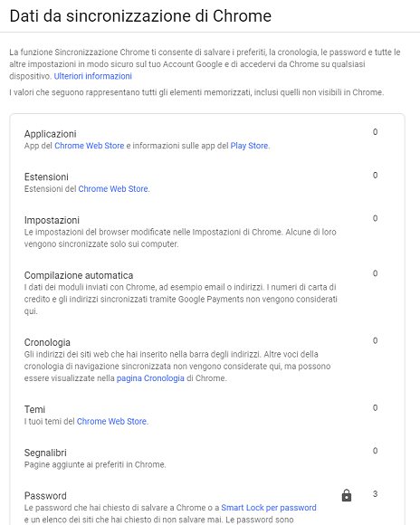Click the Temi section heading
This screenshot has height=525, width=420.
click(34, 409)
